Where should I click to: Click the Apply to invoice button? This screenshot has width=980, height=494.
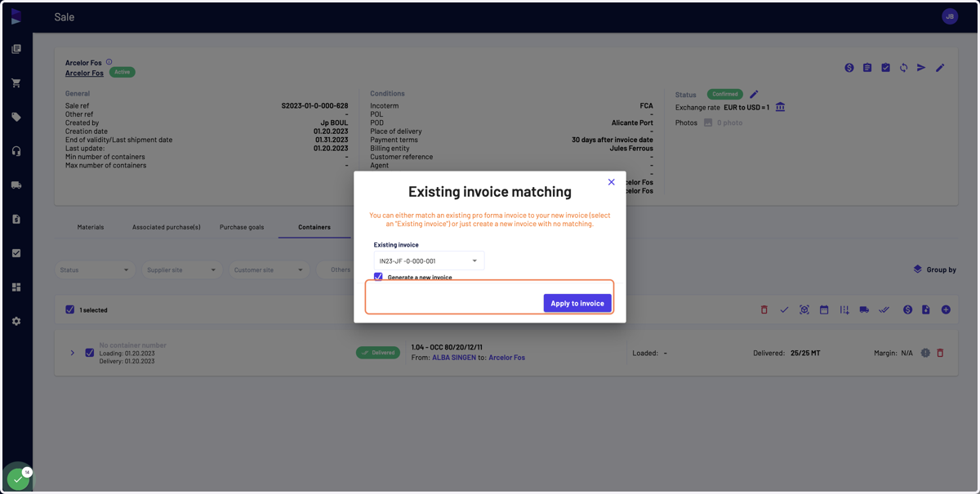pyautogui.click(x=577, y=303)
